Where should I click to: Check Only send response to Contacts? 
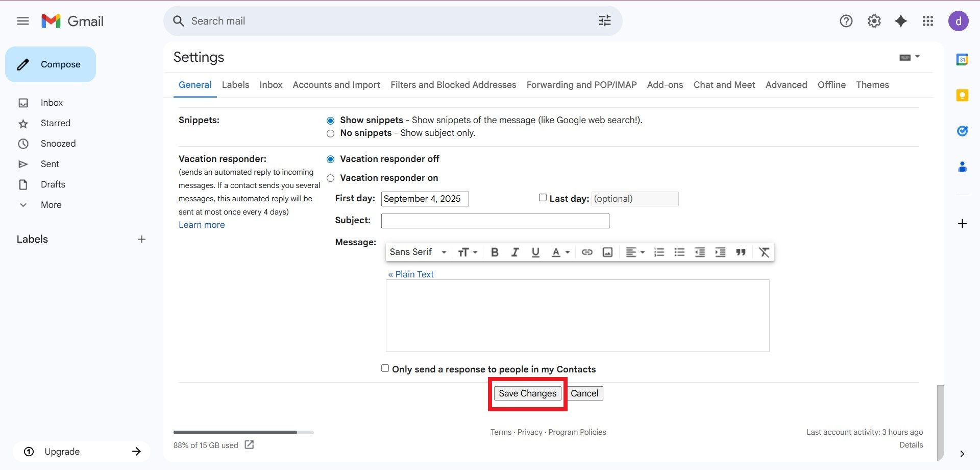(385, 368)
